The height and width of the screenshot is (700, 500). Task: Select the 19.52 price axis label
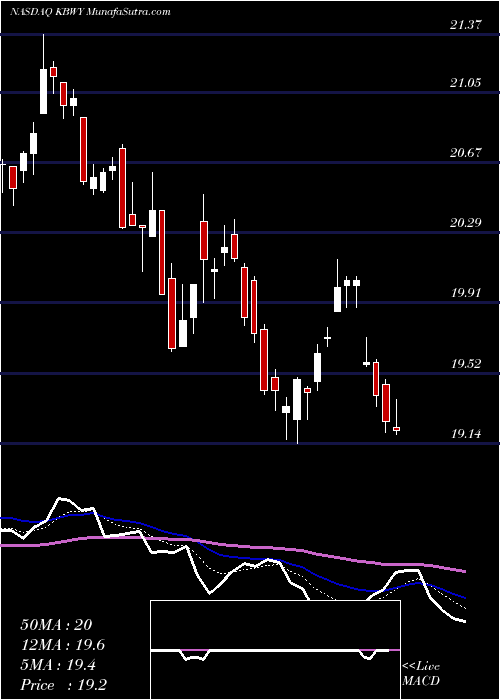point(466,363)
